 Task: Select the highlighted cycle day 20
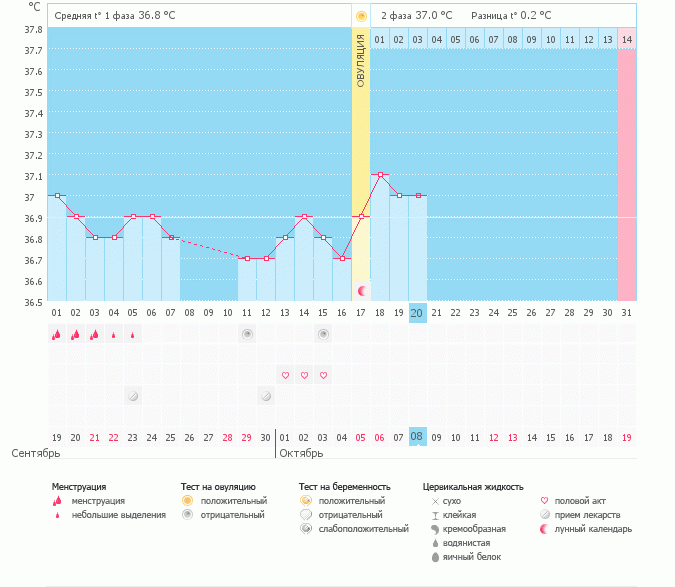pyautogui.click(x=418, y=313)
